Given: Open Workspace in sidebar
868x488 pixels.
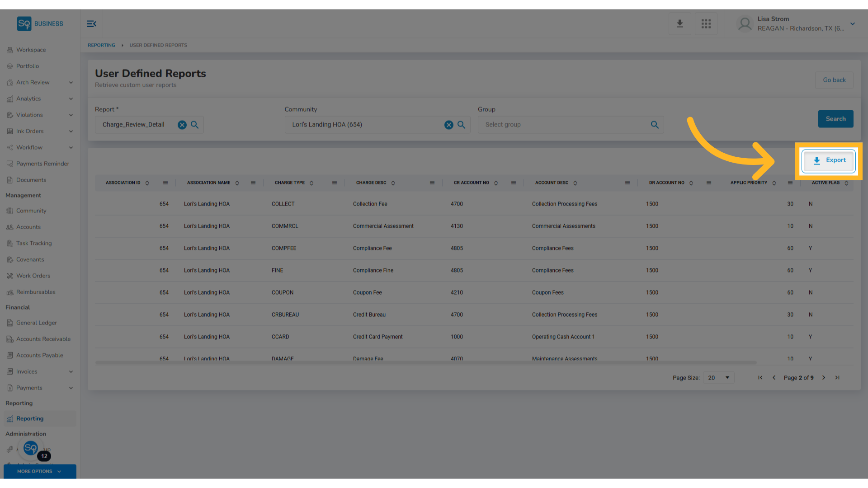Looking at the screenshot, I should tap(31, 50).
